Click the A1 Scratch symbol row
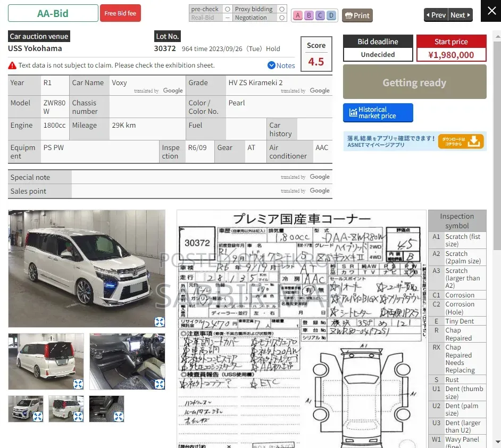Screen dimensions: 501x448 457,240
